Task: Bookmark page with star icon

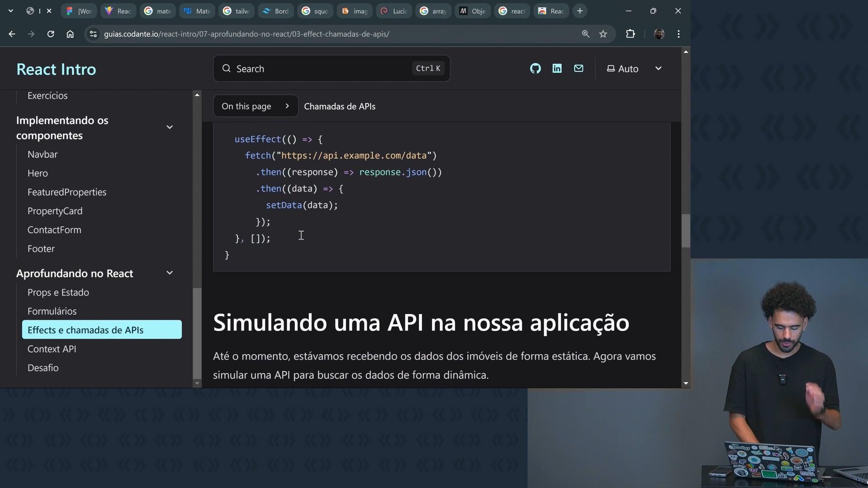Action: [x=603, y=34]
